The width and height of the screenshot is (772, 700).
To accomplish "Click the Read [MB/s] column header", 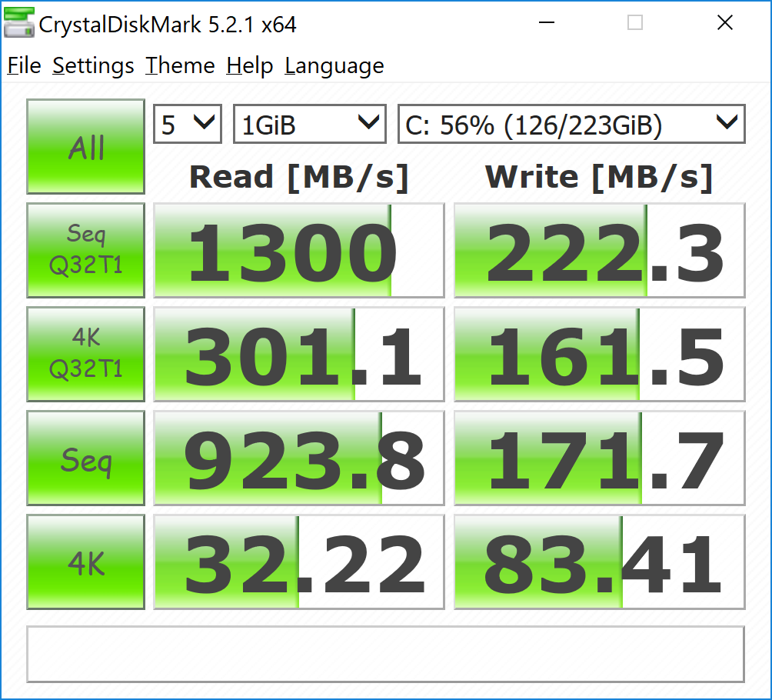I will pyautogui.click(x=299, y=178).
